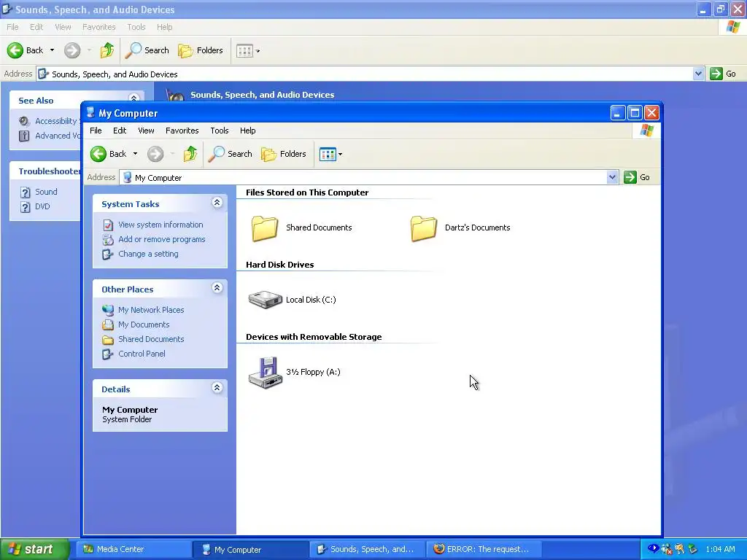Expand the My Computer address bar dropdown
The width and height of the screenshot is (747, 560).
pos(612,178)
